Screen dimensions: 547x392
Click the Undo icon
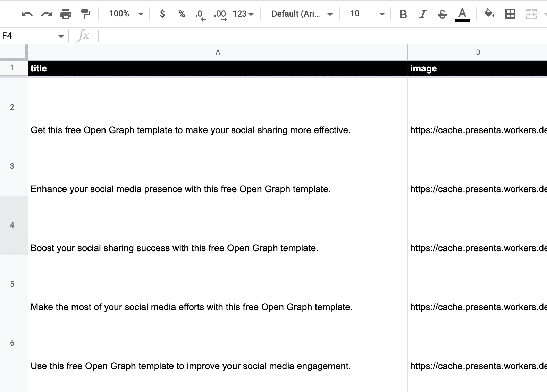tap(27, 14)
